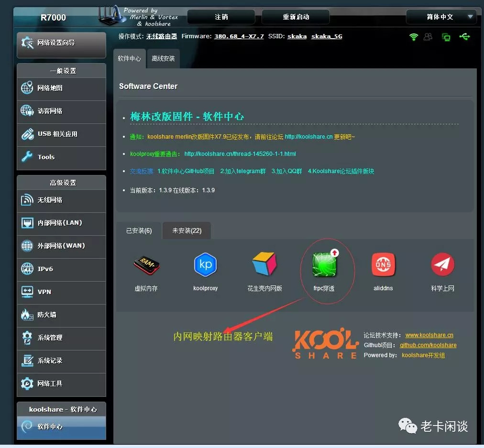The height and width of the screenshot is (448, 484).
Task: Open 网络地图 in the sidebar menu
Action: click(x=61, y=88)
